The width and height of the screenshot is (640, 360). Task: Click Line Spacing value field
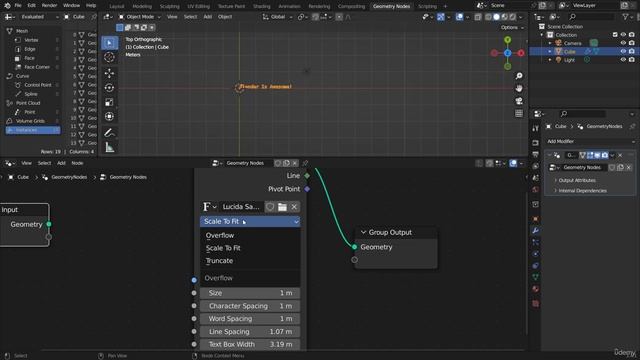point(250,332)
